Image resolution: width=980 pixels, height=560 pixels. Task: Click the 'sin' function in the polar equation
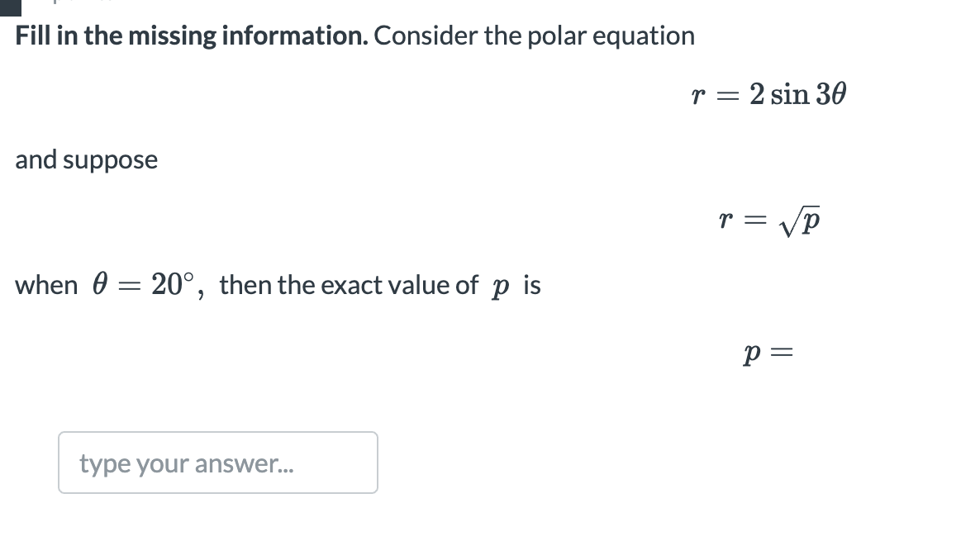[790, 94]
